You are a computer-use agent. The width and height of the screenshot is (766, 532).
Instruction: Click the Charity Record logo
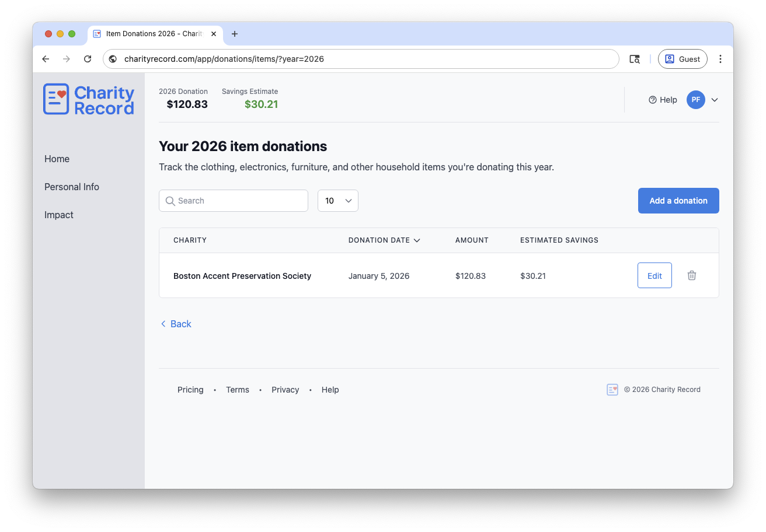89,100
